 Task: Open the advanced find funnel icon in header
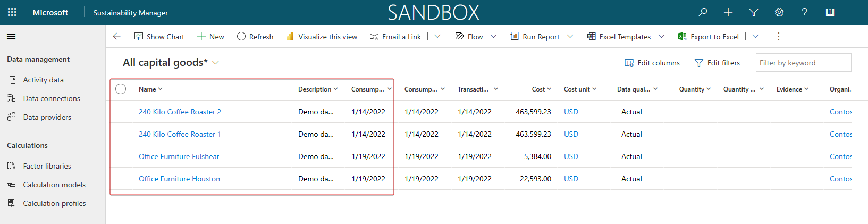point(754,12)
